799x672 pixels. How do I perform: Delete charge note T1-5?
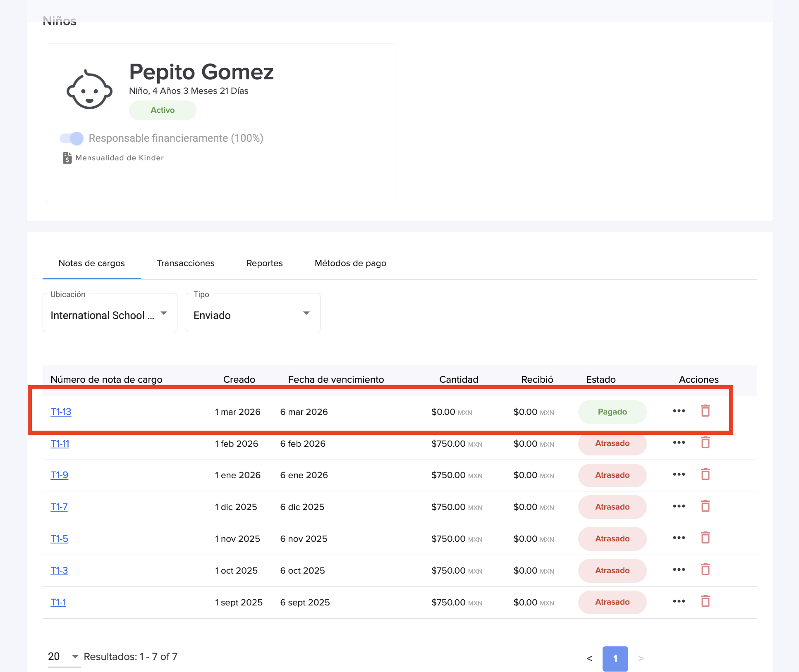[x=705, y=538]
